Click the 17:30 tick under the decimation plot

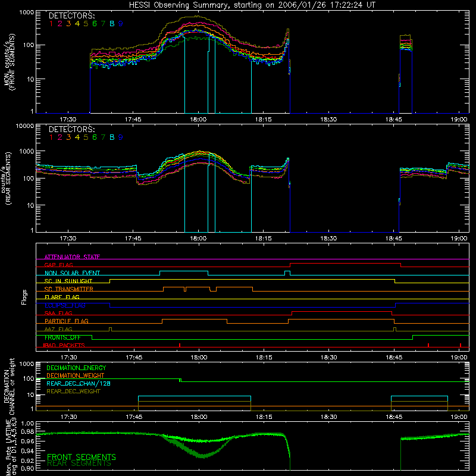pos(68,417)
